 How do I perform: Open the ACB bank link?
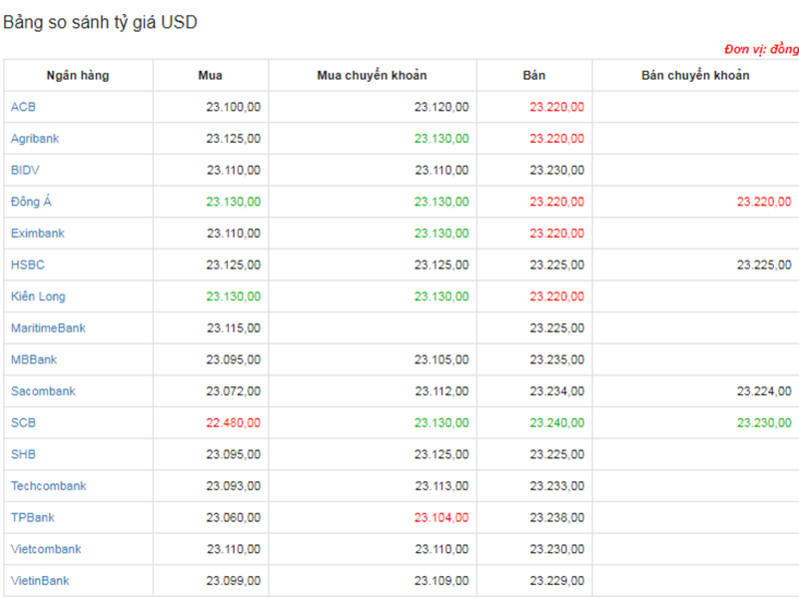(x=23, y=107)
